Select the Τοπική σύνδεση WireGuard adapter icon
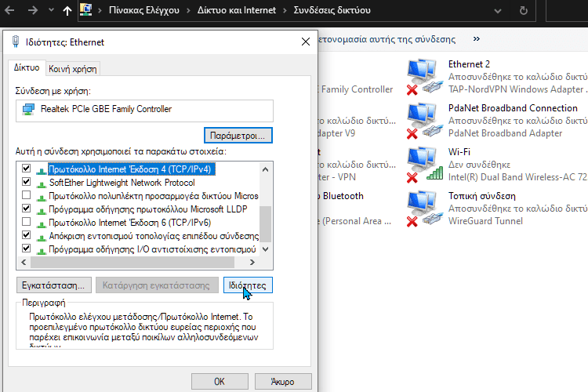The image size is (588, 392). coord(424,209)
